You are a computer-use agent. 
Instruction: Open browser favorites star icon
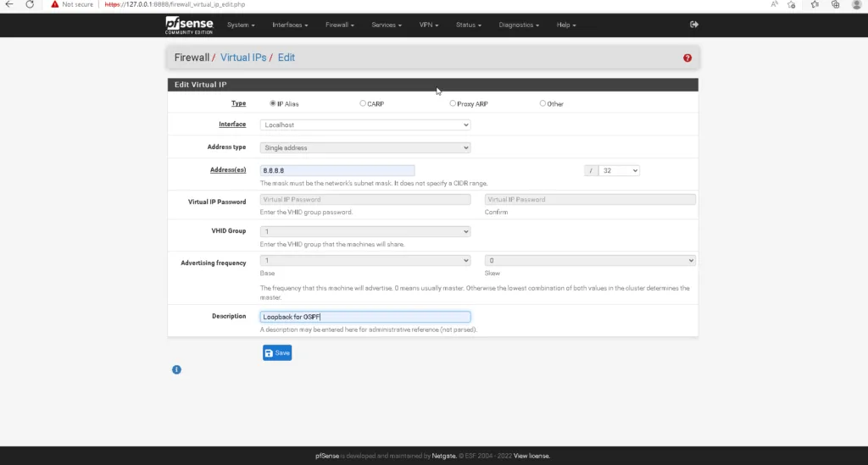click(x=815, y=4)
